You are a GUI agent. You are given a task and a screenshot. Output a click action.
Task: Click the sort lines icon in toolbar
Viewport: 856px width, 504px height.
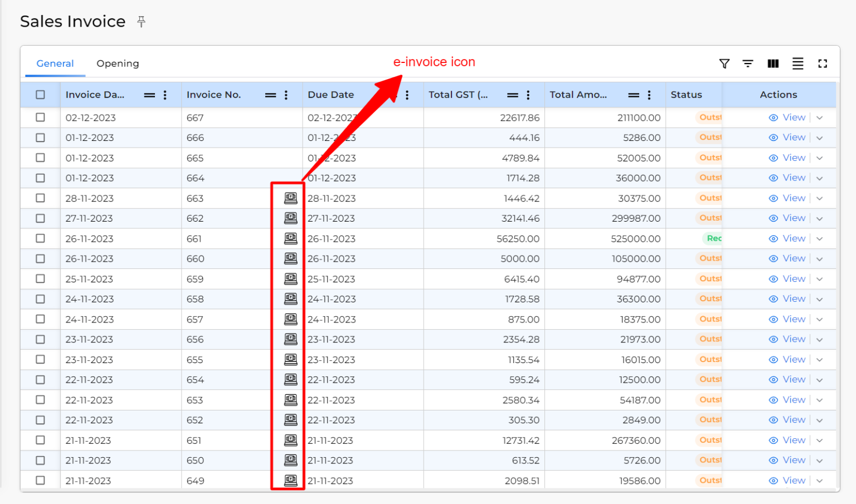pyautogui.click(x=748, y=63)
